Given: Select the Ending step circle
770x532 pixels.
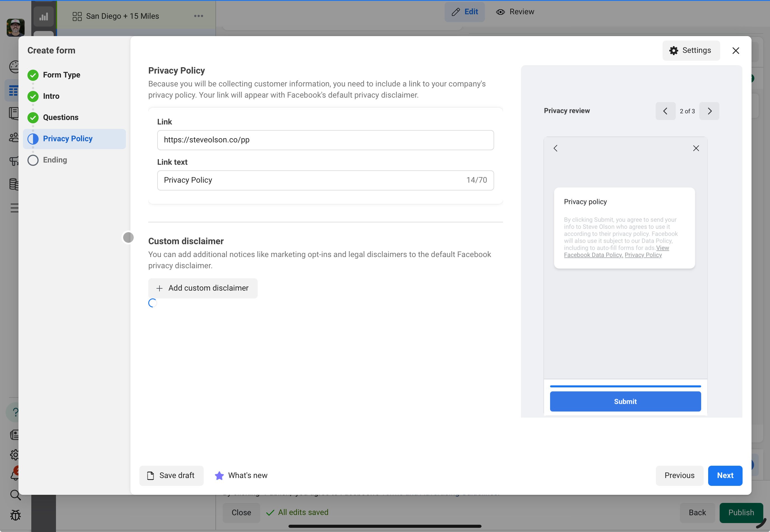Looking at the screenshot, I should [x=33, y=160].
